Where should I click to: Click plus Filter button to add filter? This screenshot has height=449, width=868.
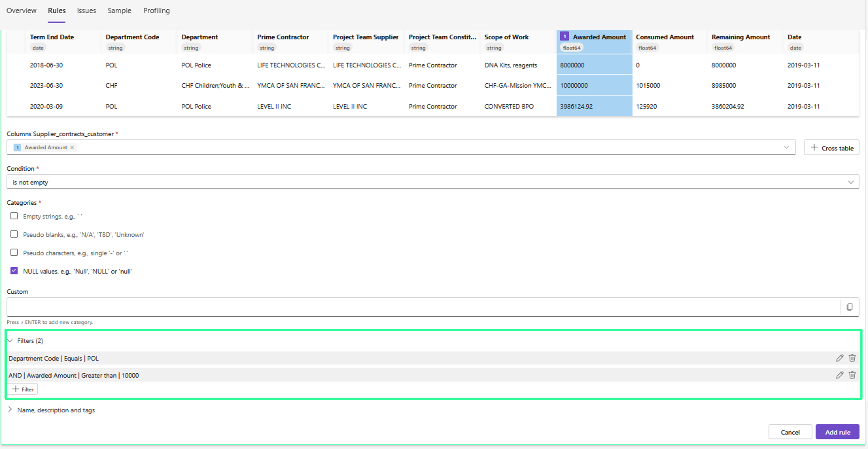click(x=23, y=389)
